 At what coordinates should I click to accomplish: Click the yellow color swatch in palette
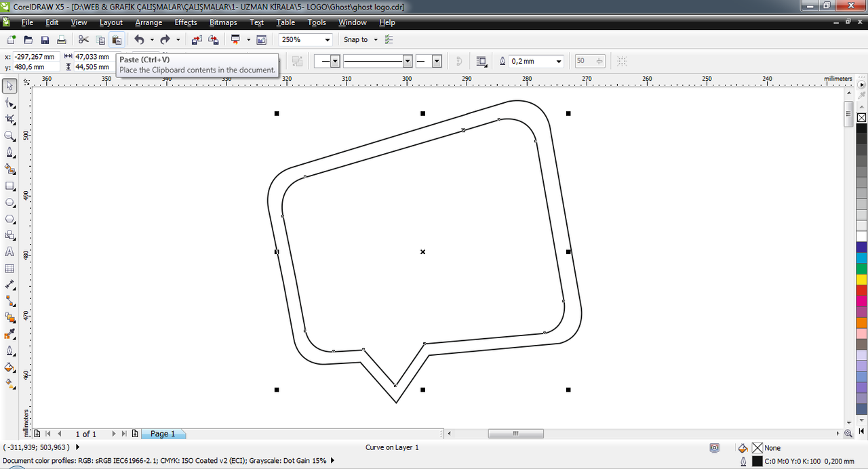pyautogui.click(x=861, y=279)
